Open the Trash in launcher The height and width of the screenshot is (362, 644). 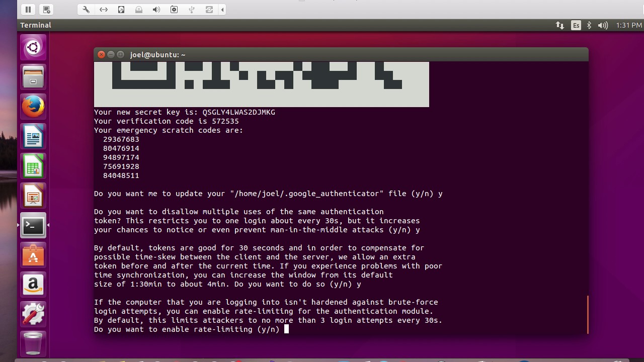33,343
